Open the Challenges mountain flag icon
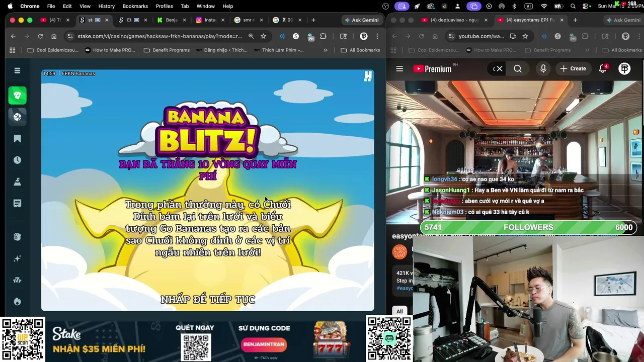This screenshot has height=362, width=644. (x=17, y=182)
